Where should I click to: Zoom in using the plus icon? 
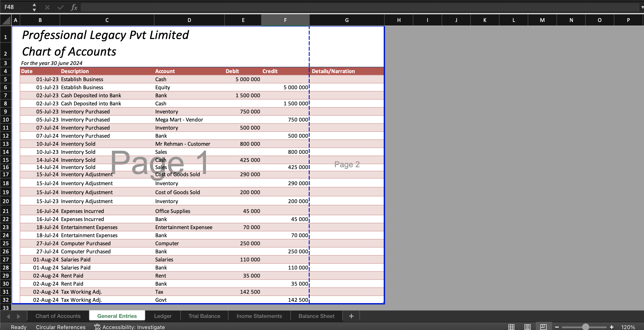coord(612,327)
